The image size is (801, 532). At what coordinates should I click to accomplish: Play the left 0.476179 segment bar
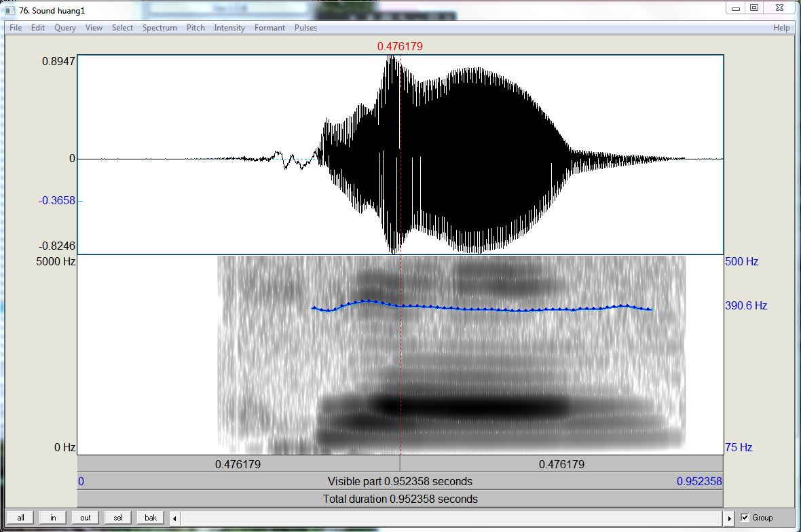pos(238,464)
